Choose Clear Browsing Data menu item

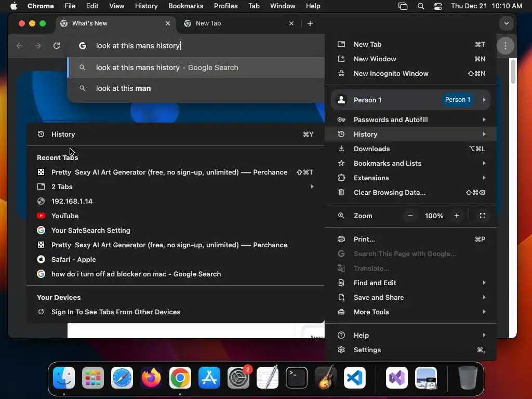411,193
